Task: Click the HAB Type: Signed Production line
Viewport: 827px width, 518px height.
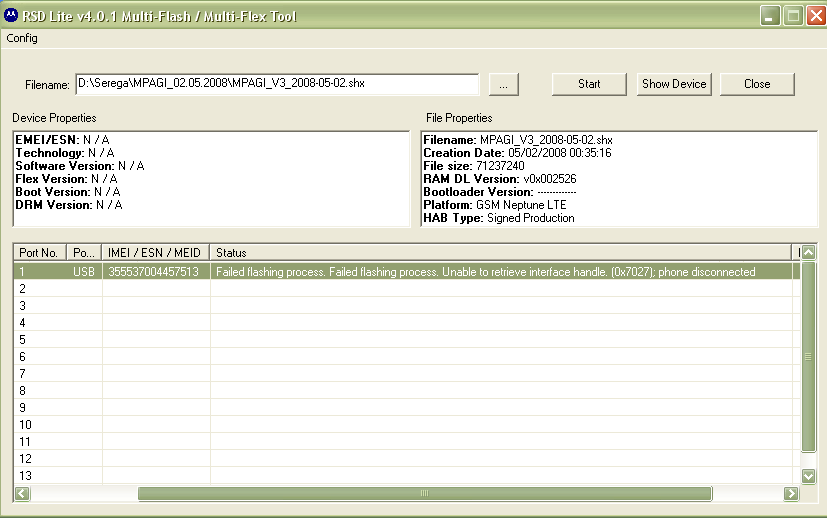Action: 499,218
